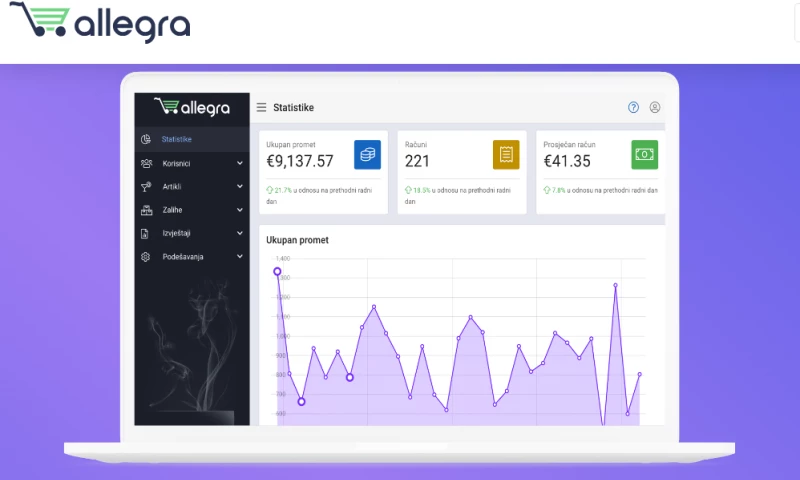This screenshot has height=480, width=800.
Task: Click the €9,137.57 total value
Action: (299, 161)
